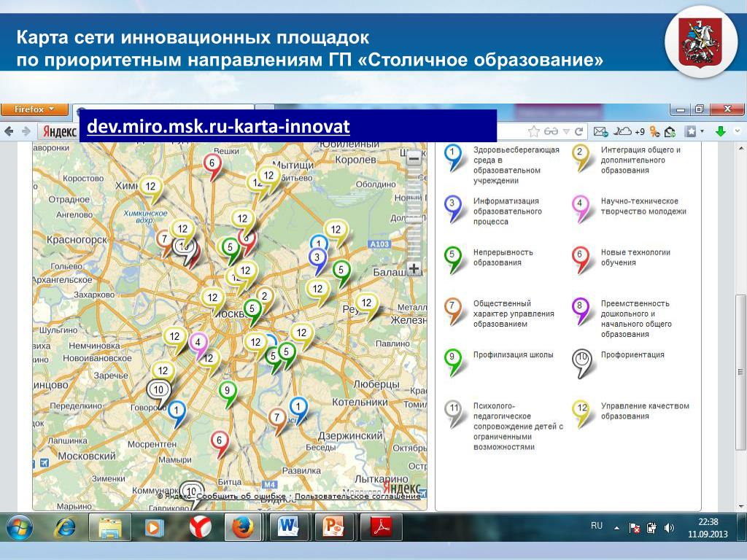The height and width of the screenshot is (560, 747).
Task: Click legend icon 2 for Интеграция общего образования
Action: coord(580,156)
